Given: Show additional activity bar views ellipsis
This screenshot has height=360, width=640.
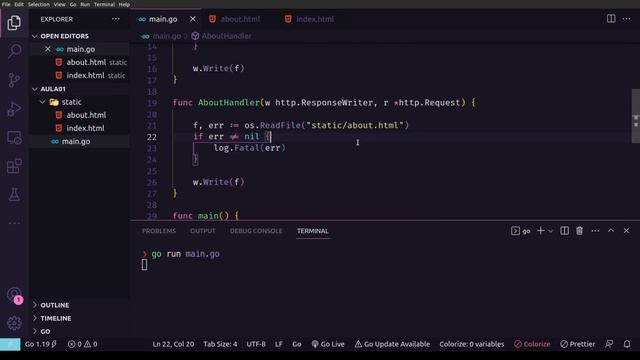Looking at the screenshot, I should pos(14,223).
